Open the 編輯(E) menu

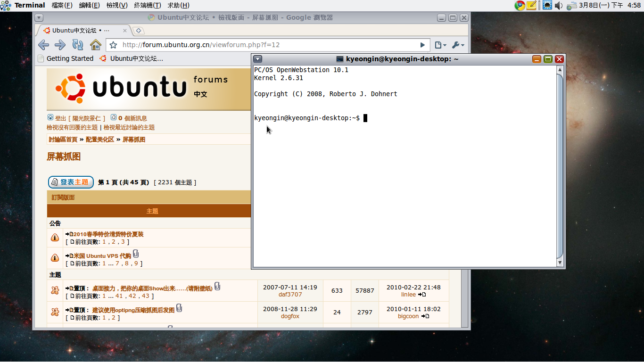coord(89,5)
